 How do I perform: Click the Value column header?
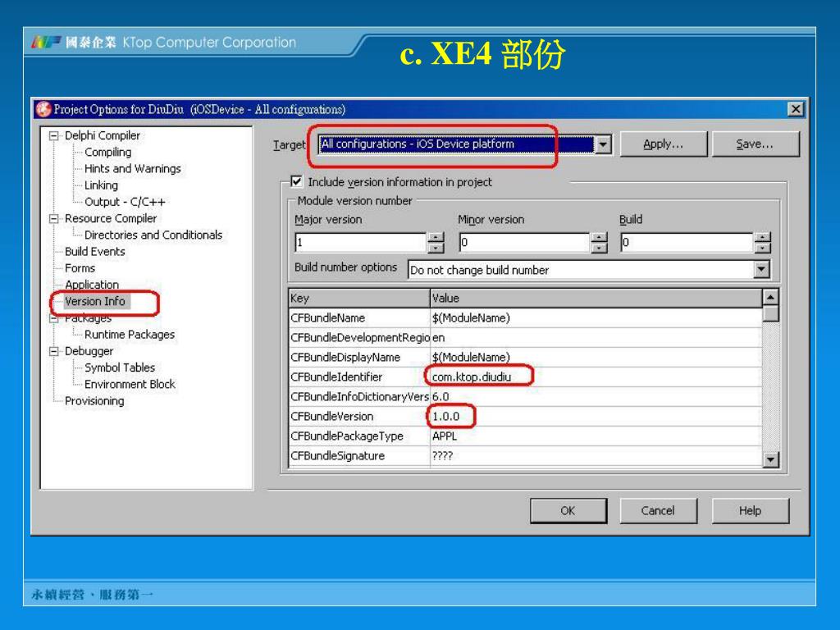(596, 299)
